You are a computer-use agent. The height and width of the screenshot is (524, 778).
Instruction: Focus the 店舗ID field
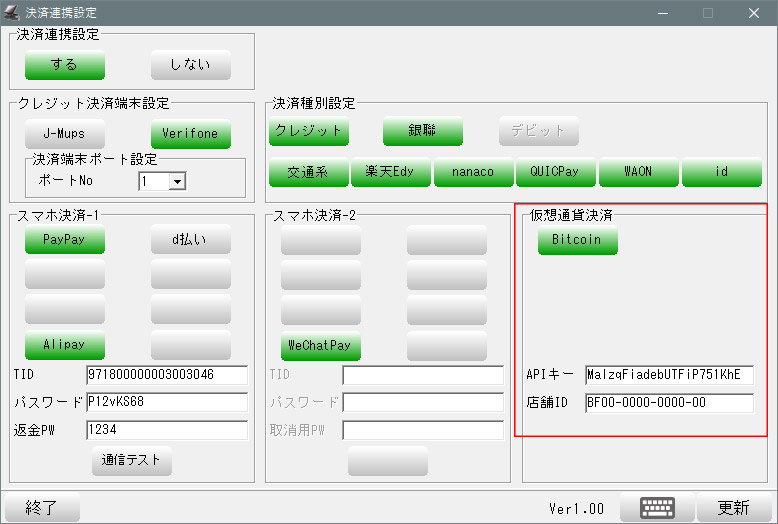669,403
